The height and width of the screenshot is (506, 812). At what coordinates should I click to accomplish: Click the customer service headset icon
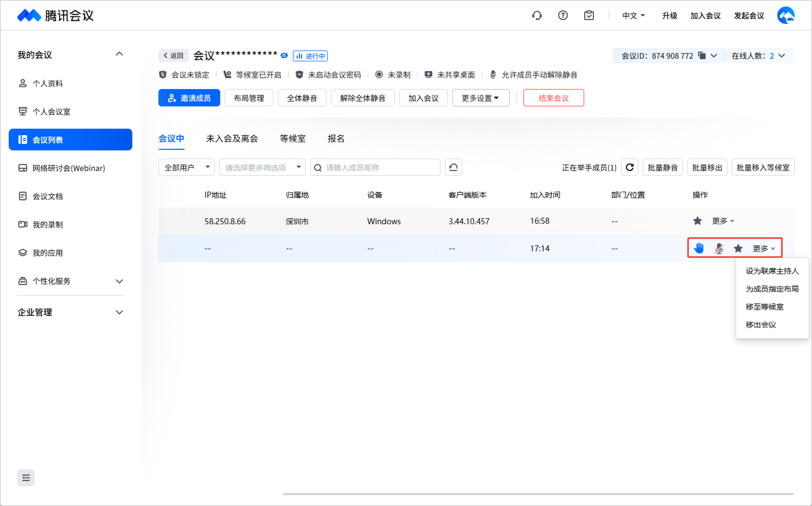(x=537, y=15)
